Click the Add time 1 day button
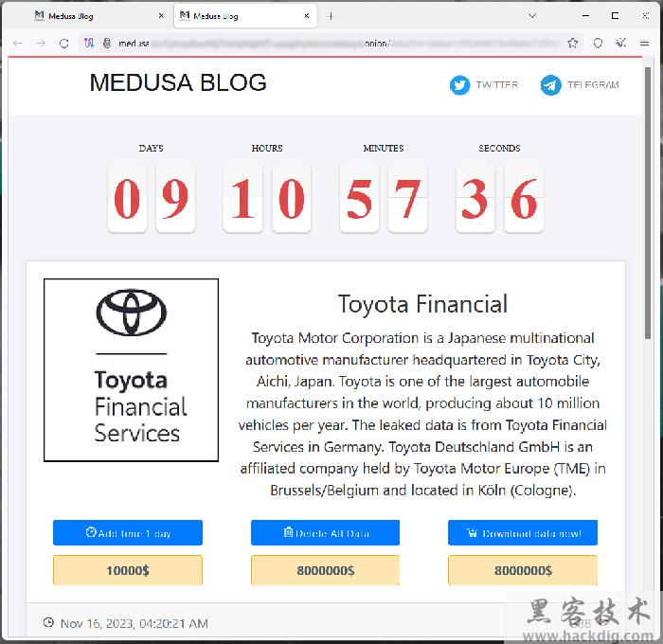The width and height of the screenshot is (663, 644). [128, 533]
